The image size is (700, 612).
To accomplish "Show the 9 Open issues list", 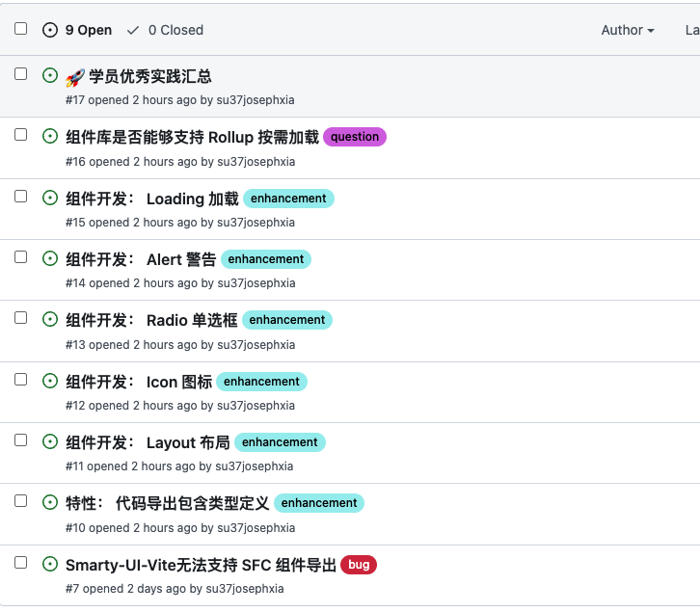I will (x=78, y=30).
